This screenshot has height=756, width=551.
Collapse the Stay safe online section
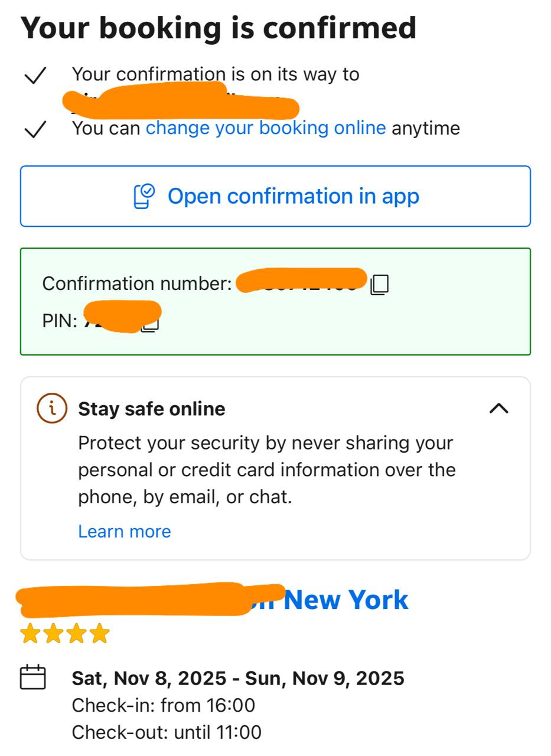tap(499, 408)
